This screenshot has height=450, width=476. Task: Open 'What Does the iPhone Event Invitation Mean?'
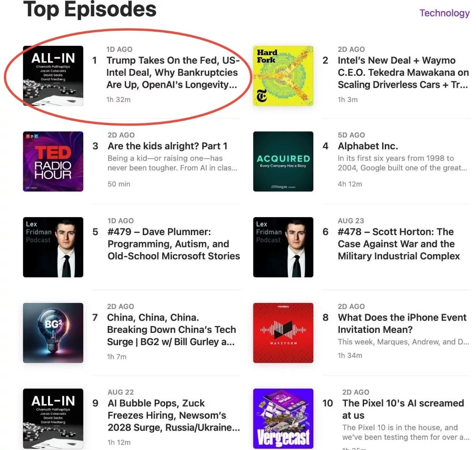(402, 324)
